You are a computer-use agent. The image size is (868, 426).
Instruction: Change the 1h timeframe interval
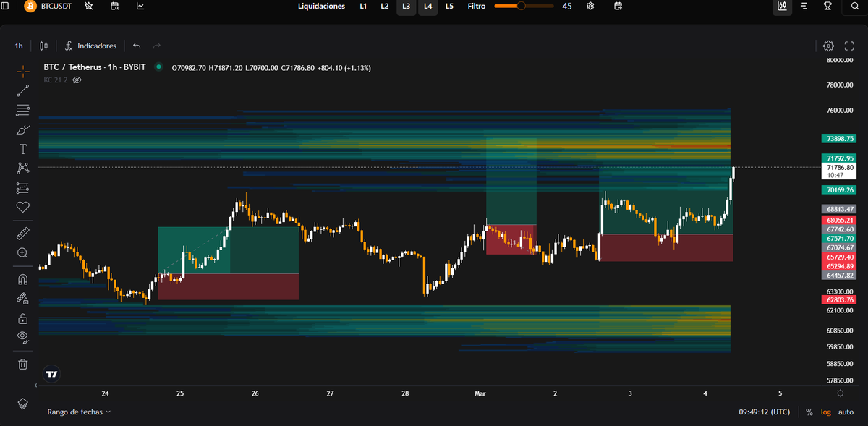point(19,46)
